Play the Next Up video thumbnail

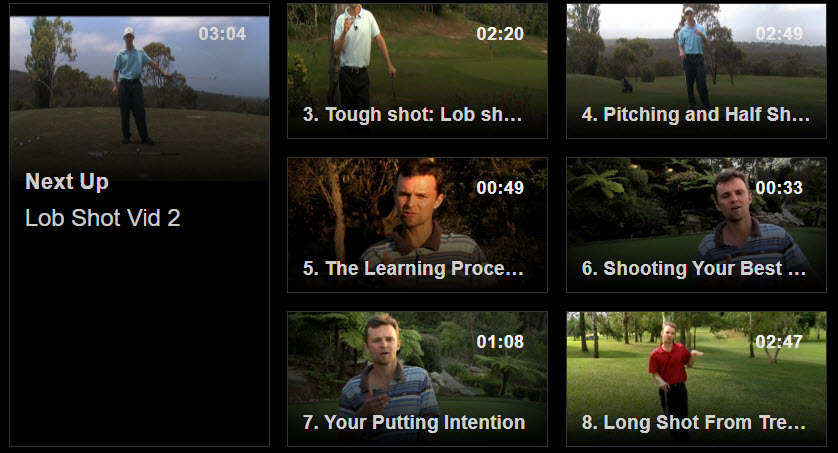click(x=139, y=90)
